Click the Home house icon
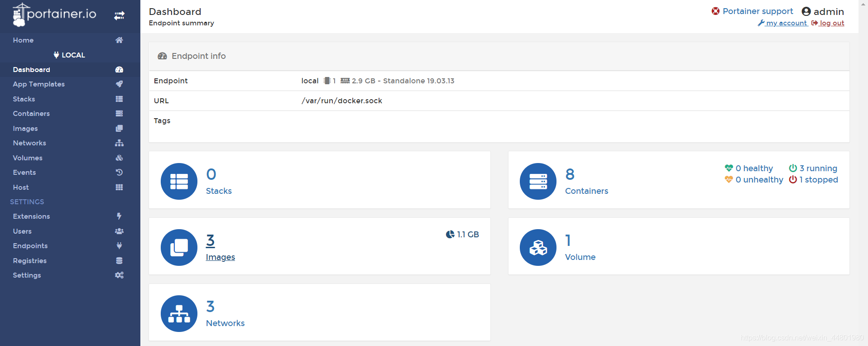The height and width of the screenshot is (346, 868). (x=119, y=40)
